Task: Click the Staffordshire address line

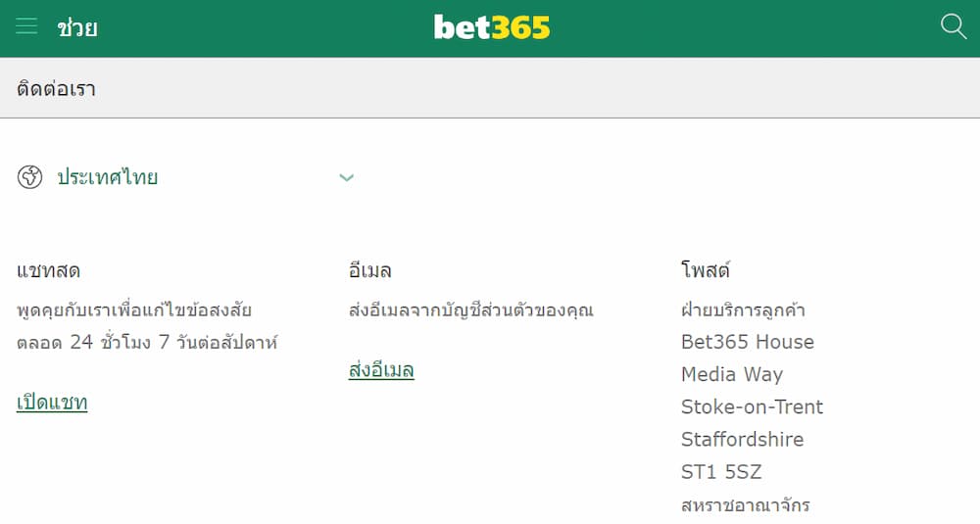Action: (x=743, y=439)
